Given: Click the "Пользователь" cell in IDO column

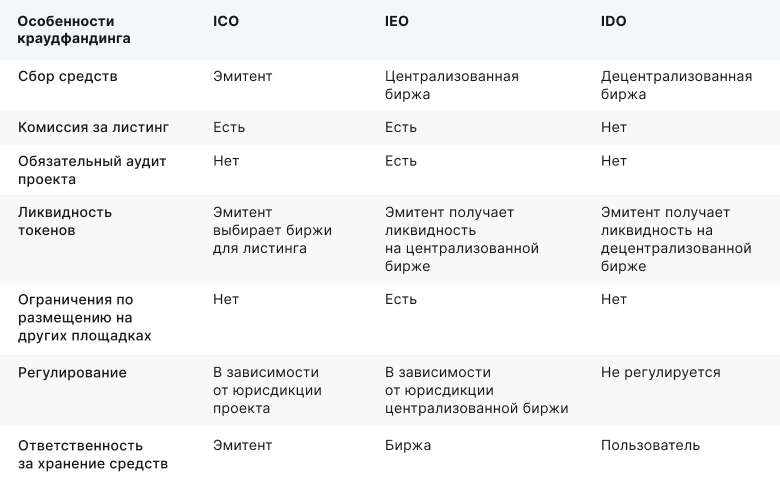Looking at the screenshot, I should pyautogui.click(x=650, y=445).
